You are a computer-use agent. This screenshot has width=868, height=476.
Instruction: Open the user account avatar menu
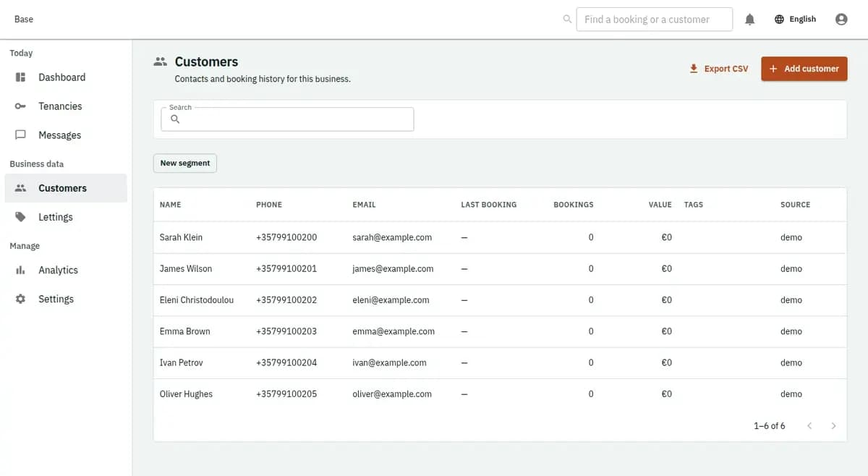[841, 20]
